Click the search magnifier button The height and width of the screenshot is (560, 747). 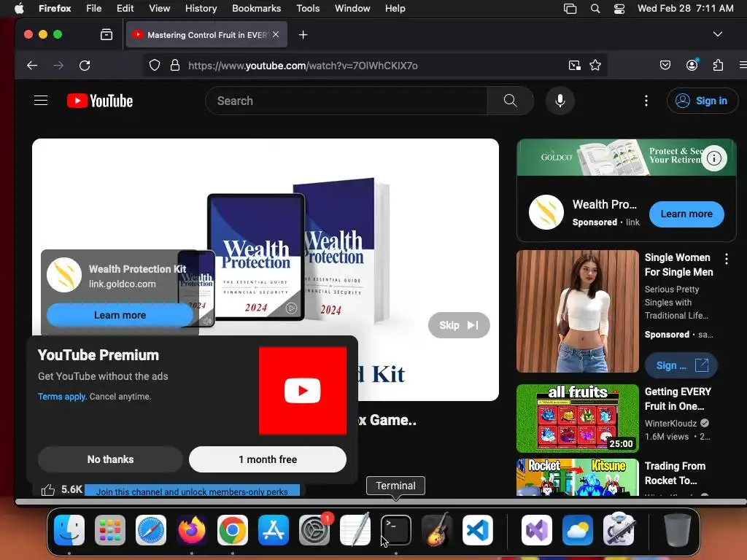coord(510,101)
